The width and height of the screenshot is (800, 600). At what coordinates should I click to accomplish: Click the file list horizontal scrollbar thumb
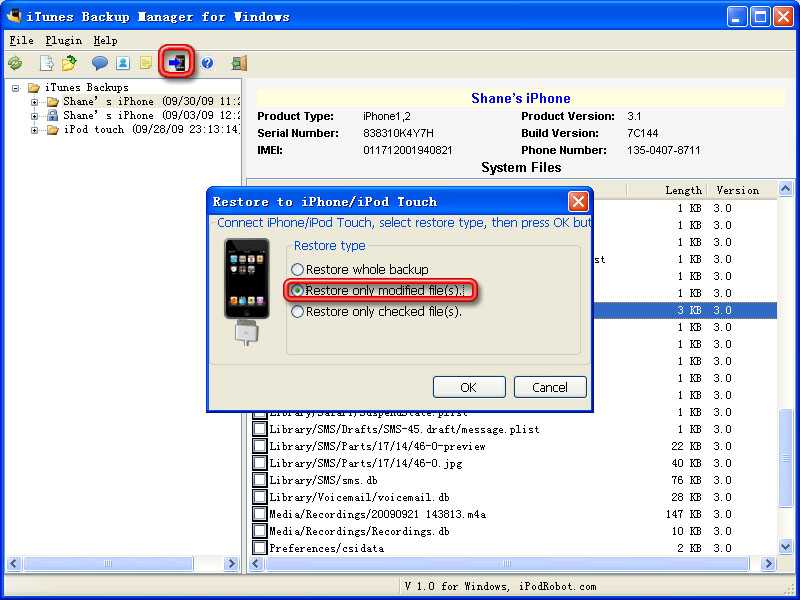tap(507, 564)
